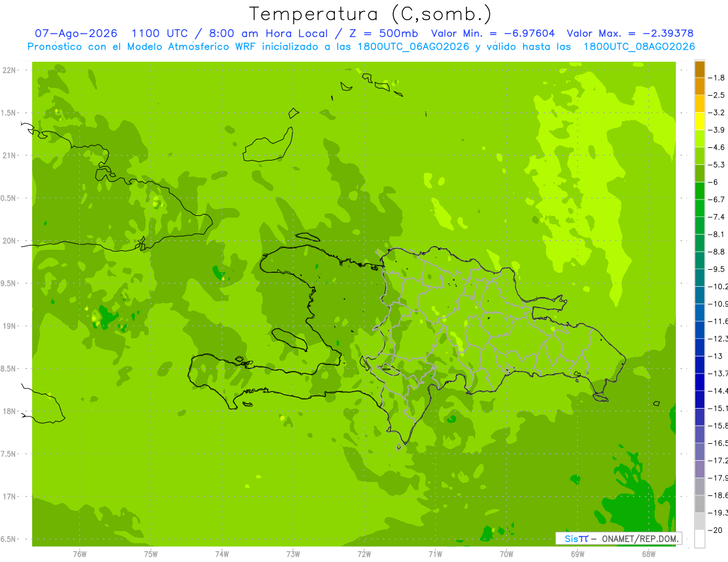Click the "75W" longitude label
This screenshot has width=728, height=562.
pyautogui.click(x=151, y=554)
